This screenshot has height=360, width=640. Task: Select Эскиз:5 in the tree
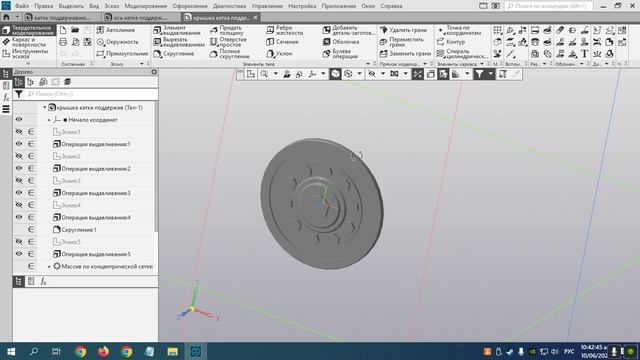tap(67, 242)
